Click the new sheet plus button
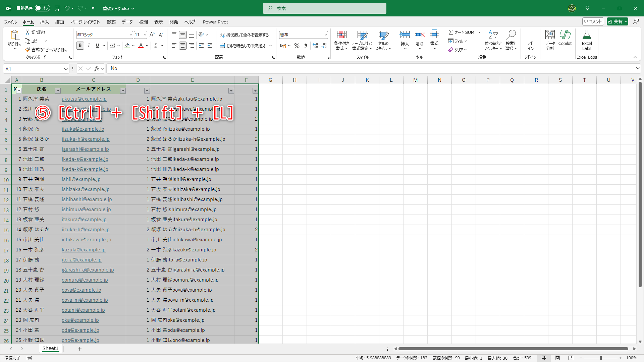This screenshot has width=644, height=362. [79, 349]
